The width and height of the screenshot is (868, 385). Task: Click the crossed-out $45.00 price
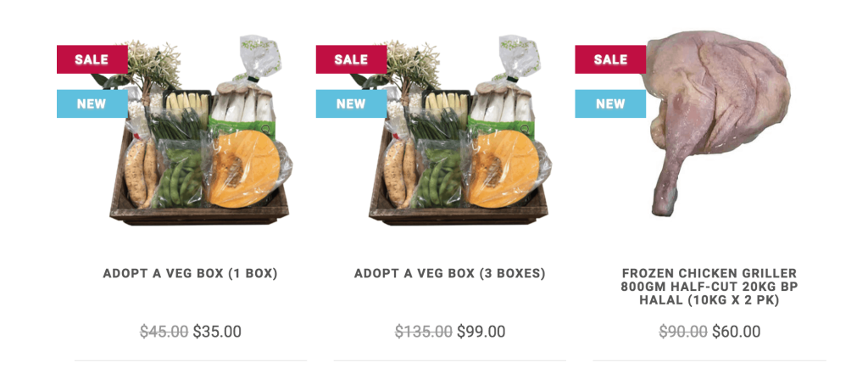pos(164,332)
